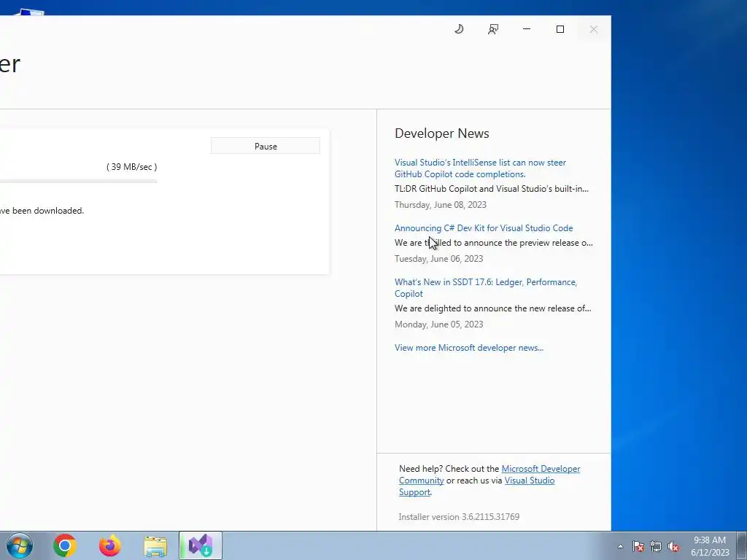Viewport: 747px width, 560px height.
Task: Click the Tuesday, June 06, 2023 date
Action: [x=438, y=259]
